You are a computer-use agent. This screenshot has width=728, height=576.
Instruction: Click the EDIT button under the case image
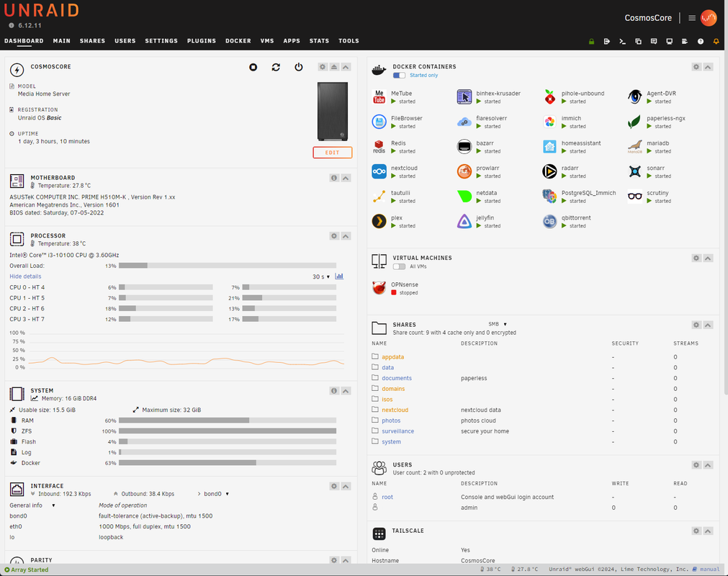tap(333, 152)
